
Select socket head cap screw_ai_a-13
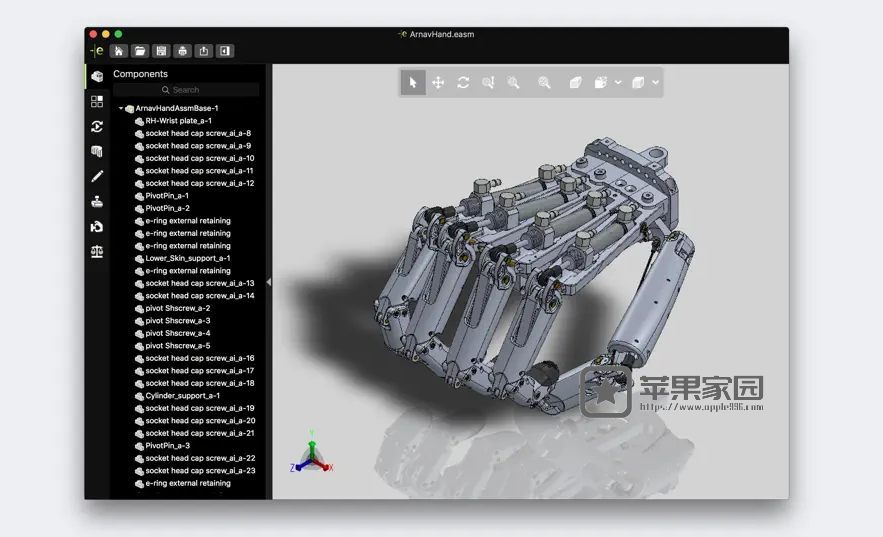[x=200, y=283]
